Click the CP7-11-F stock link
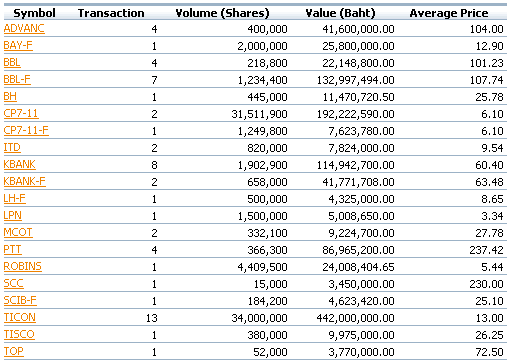 (x=26, y=131)
